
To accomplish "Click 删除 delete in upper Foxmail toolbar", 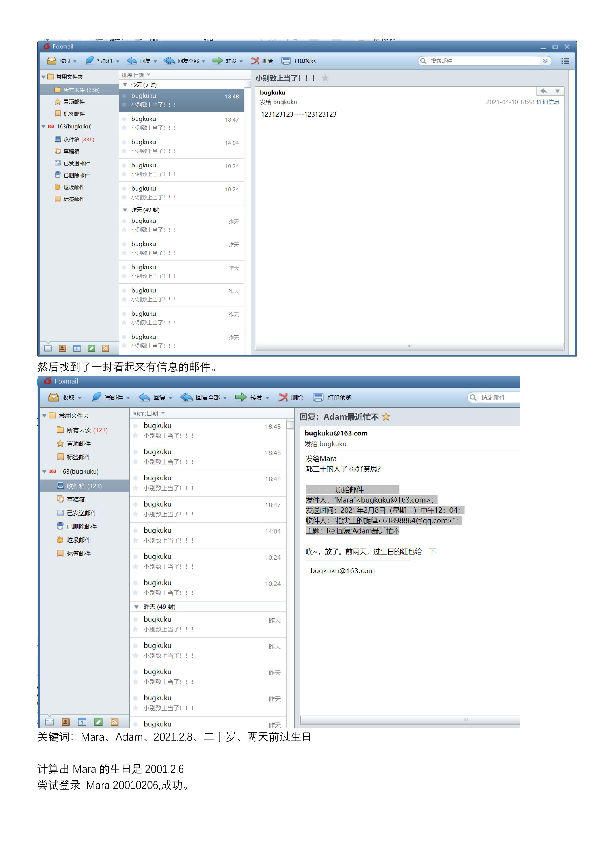I will click(262, 61).
